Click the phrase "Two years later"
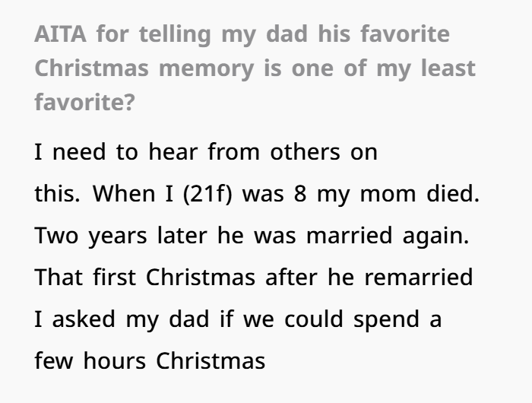The width and height of the screenshot is (532, 403). pos(109,236)
